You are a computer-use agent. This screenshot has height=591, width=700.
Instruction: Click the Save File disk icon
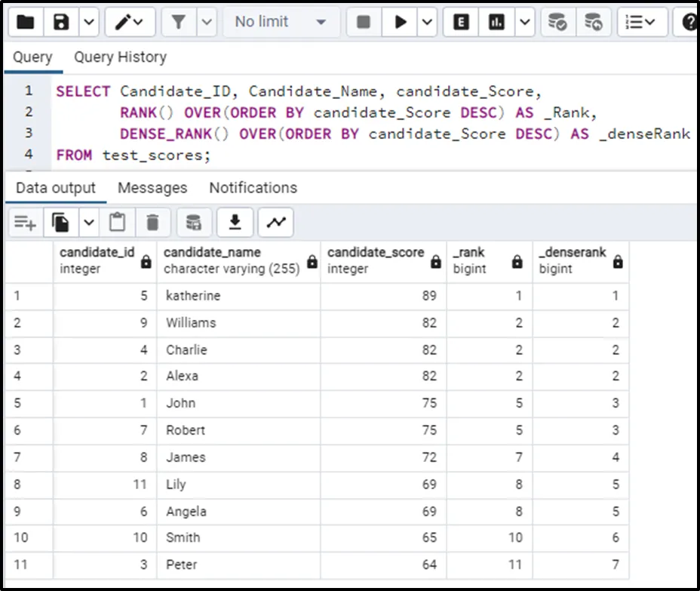coord(62,22)
